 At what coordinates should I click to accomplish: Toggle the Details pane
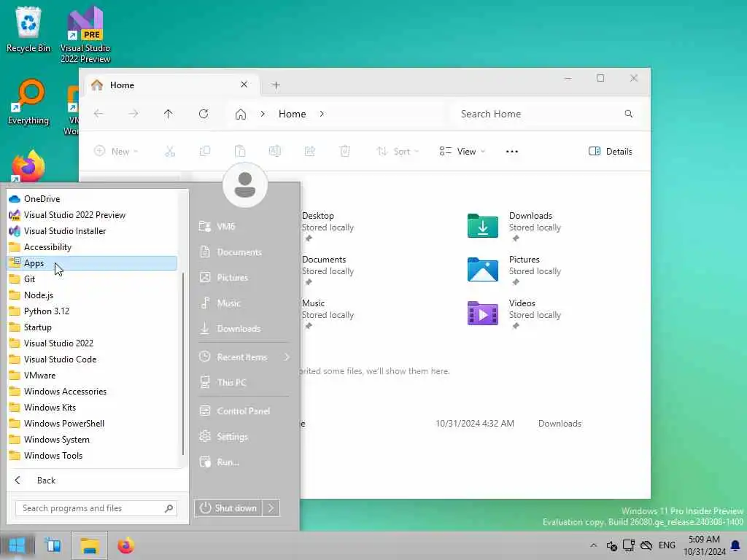pos(611,152)
